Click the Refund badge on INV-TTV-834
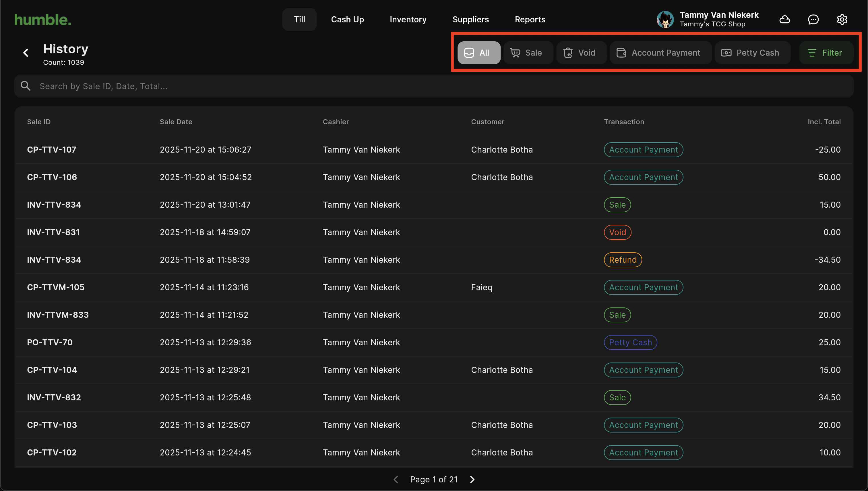Viewport: 868px width, 491px height. point(622,260)
